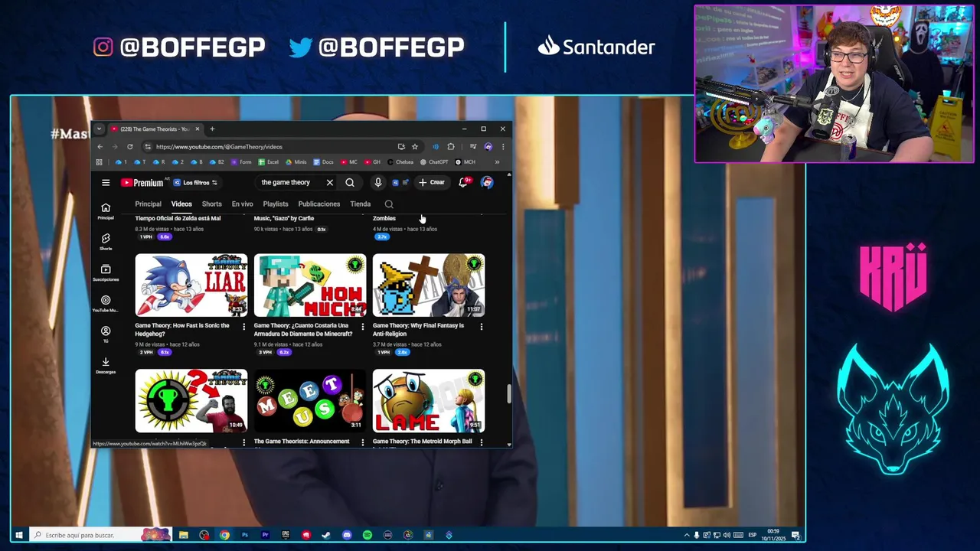Open a new browser tab with the plus

click(x=212, y=129)
